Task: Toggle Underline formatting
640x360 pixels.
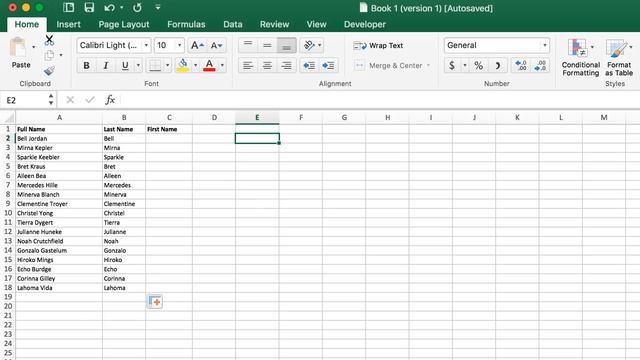Action: pos(125,65)
